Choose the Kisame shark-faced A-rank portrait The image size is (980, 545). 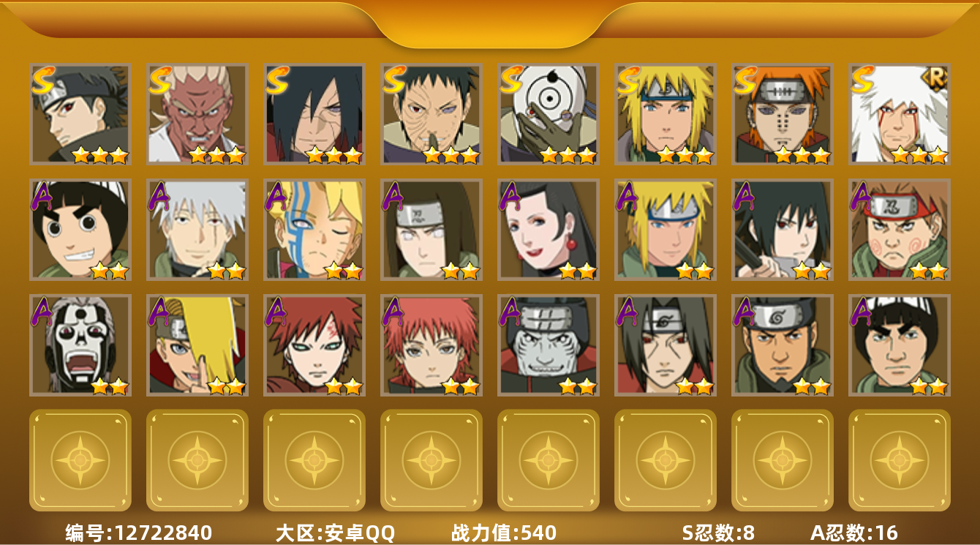click(x=549, y=345)
